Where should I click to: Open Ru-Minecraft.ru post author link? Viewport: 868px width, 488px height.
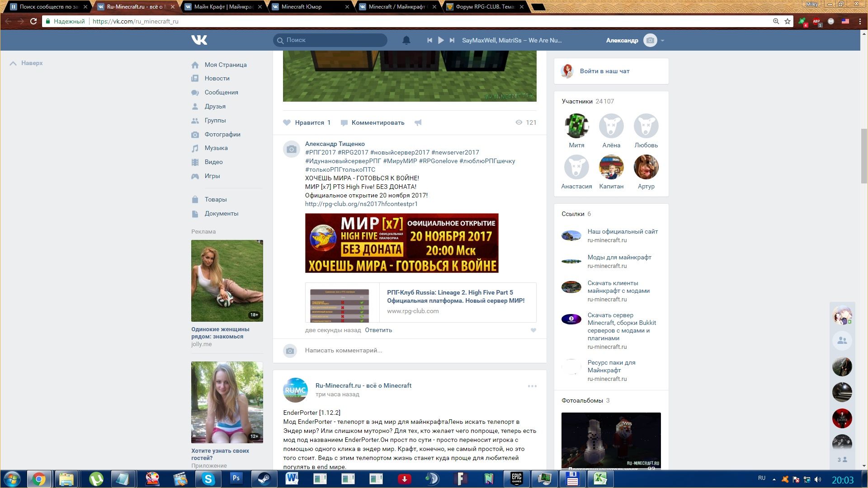pyautogui.click(x=363, y=385)
